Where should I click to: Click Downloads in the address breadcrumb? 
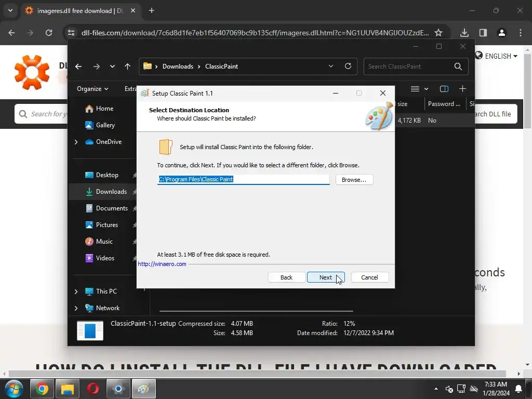point(178,66)
